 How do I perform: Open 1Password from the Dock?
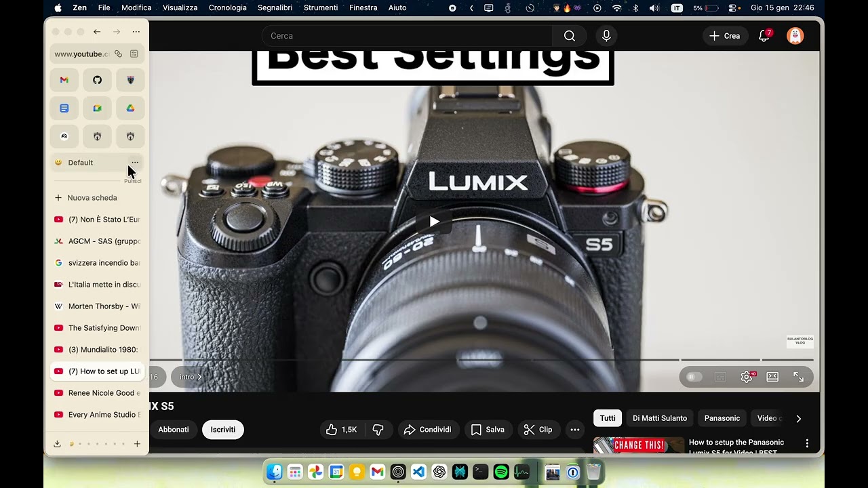(573, 472)
